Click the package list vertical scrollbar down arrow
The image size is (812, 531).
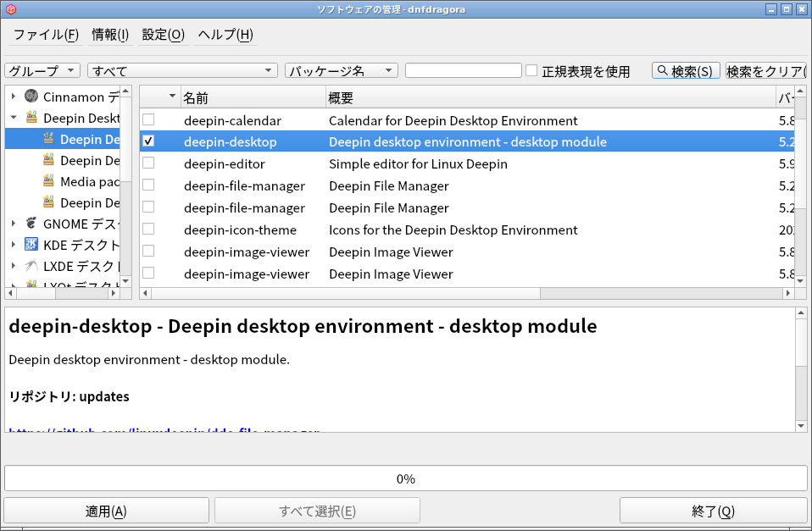pyautogui.click(x=801, y=280)
